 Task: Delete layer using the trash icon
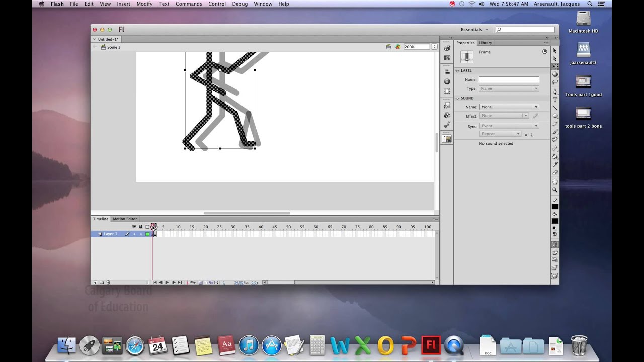[108, 283]
